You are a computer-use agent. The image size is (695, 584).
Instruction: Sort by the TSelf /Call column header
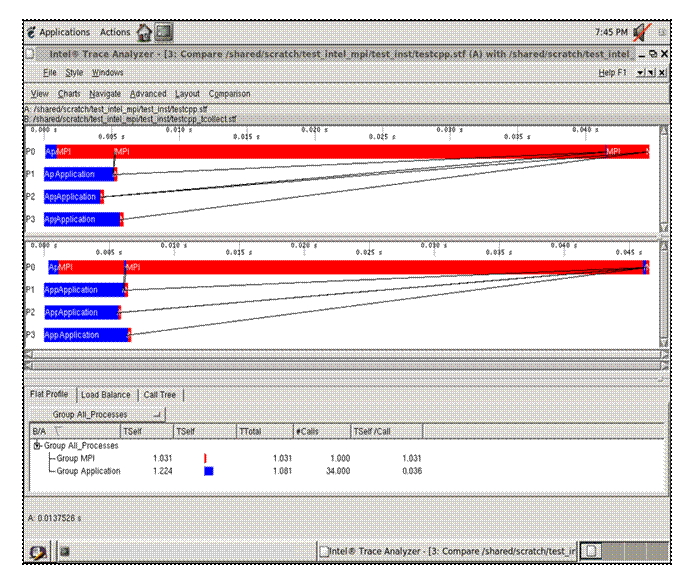387,431
